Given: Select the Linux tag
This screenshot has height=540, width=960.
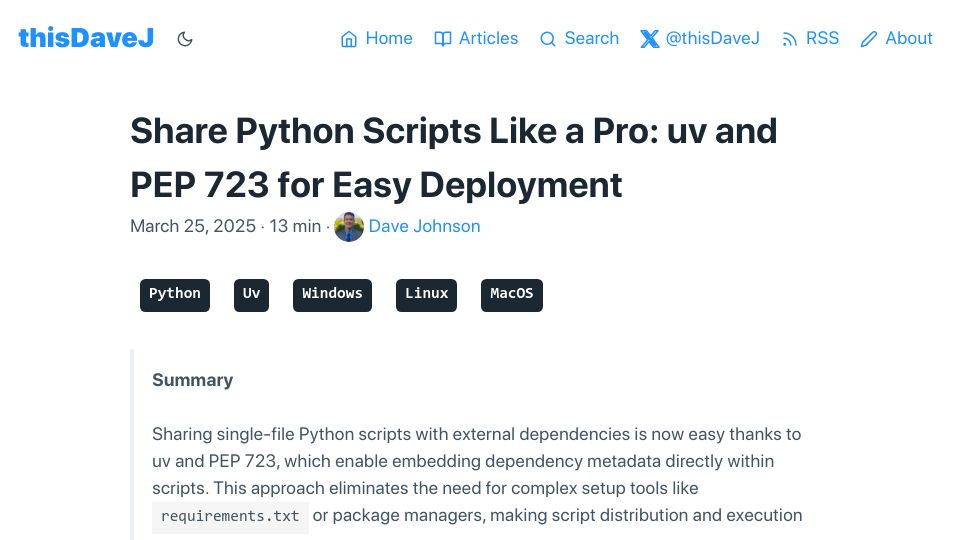Looking at the screenshot, I should (x=427, y=295).
